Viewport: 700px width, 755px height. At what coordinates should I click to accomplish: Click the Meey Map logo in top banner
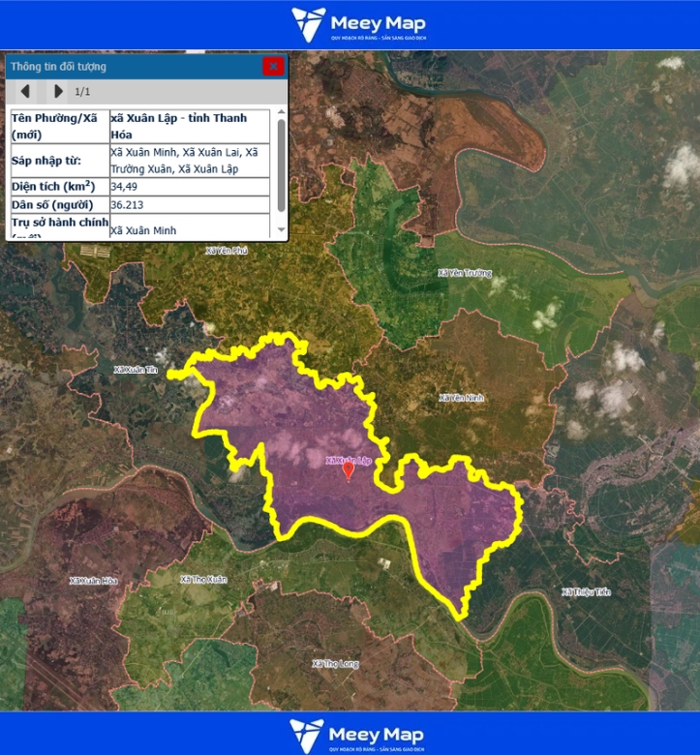pos(358,24)
